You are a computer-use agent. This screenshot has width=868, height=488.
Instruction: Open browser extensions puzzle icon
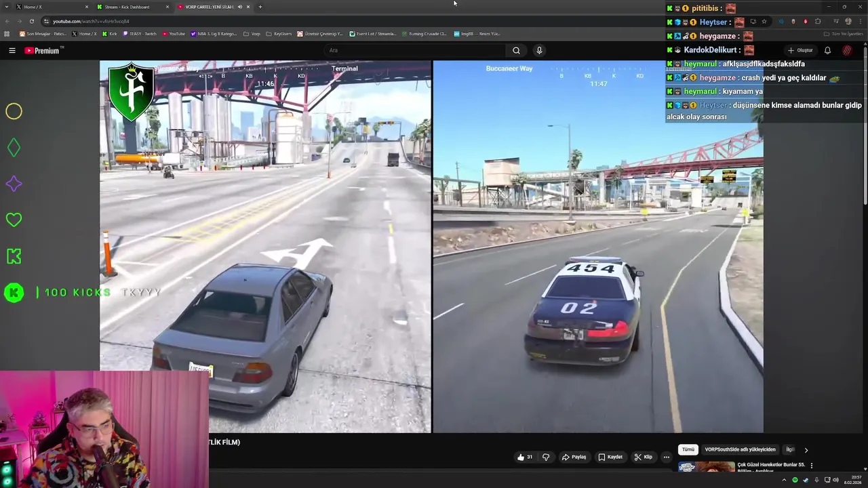click(818, 21)
